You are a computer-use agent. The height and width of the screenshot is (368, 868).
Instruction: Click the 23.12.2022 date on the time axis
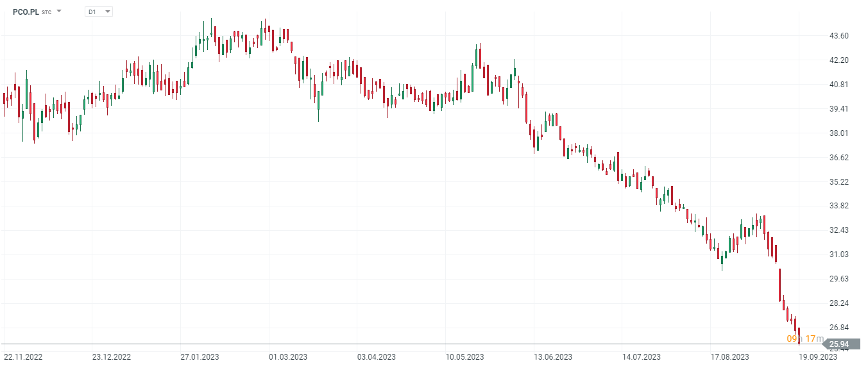[x=112, y=356]
